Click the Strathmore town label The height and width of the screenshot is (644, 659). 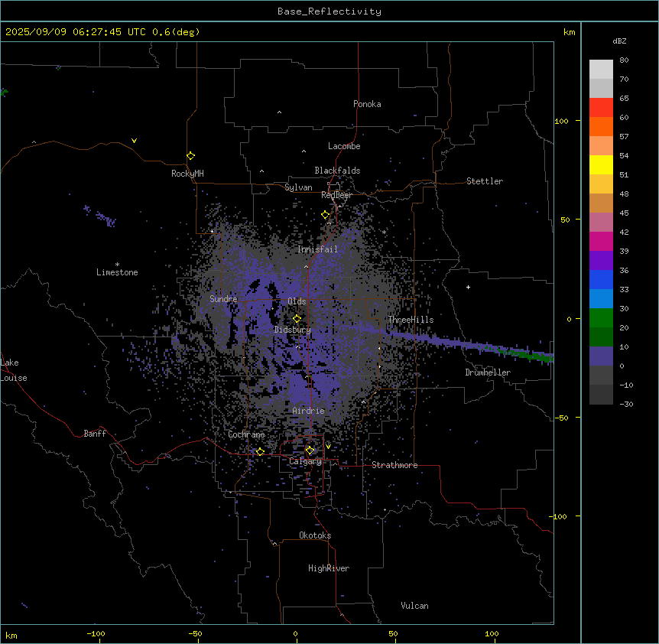(394, 465)
